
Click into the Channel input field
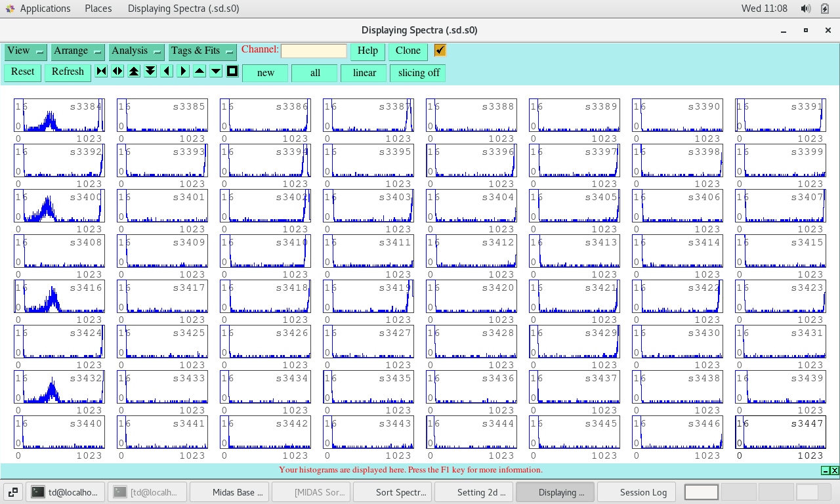coord(314,51)
